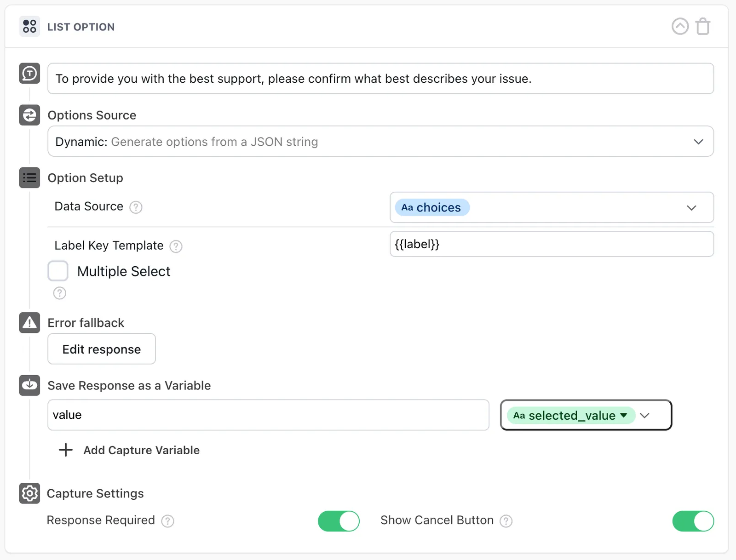The width and height of the screenshot is (736, 560).
Task: Collapse the List Option card
Action: (680, 26)
